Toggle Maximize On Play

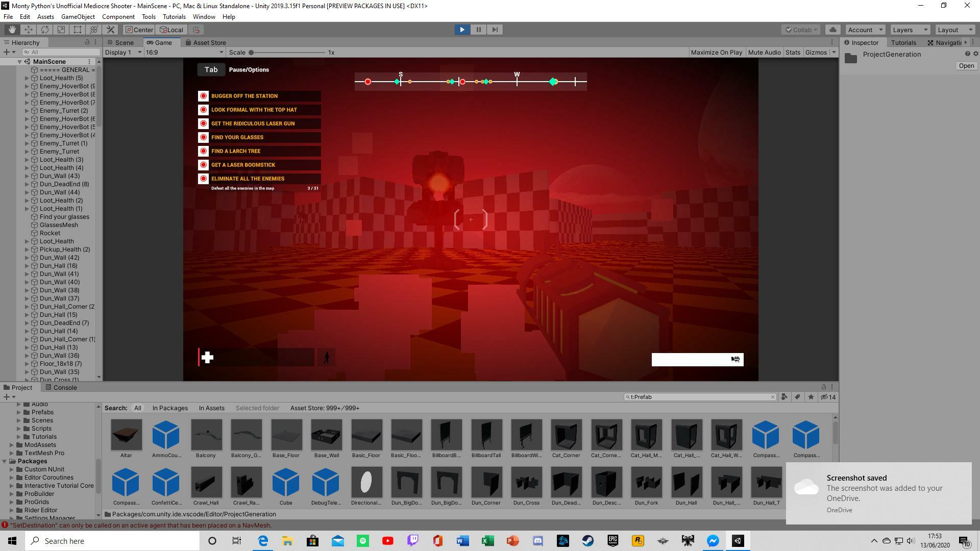(716, 52)
